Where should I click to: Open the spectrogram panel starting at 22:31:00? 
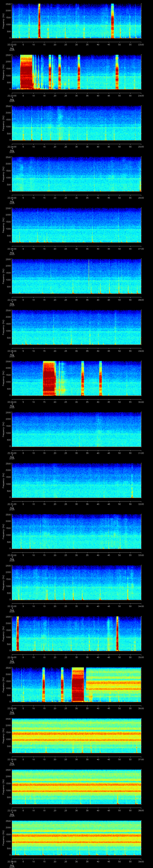tap(76, 481)
